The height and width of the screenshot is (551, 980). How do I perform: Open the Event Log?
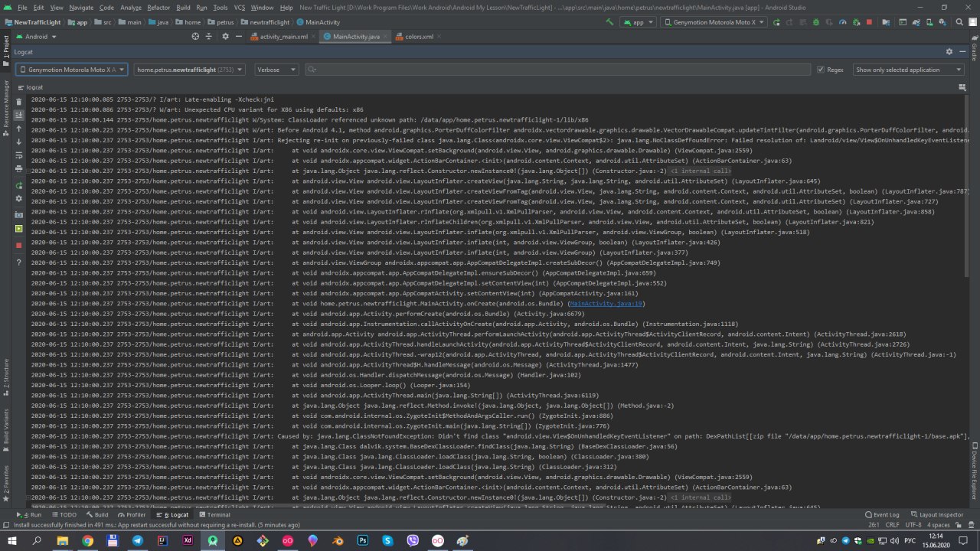881,515
